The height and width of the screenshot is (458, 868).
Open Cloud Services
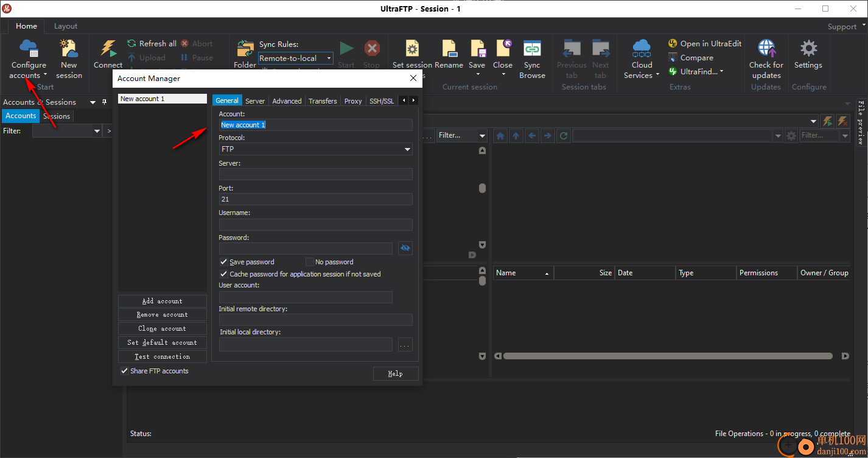click(x=642, y=59)
